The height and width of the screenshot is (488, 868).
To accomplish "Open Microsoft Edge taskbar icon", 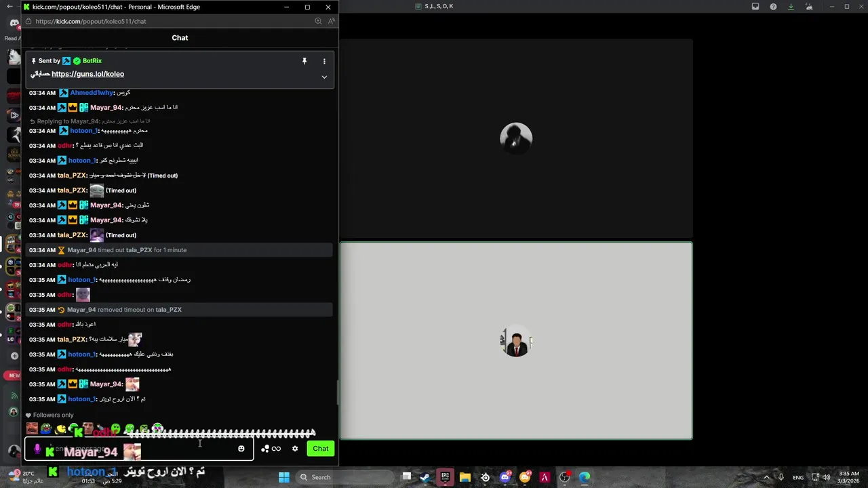I will pyautogui.click(x=585, y=477).
